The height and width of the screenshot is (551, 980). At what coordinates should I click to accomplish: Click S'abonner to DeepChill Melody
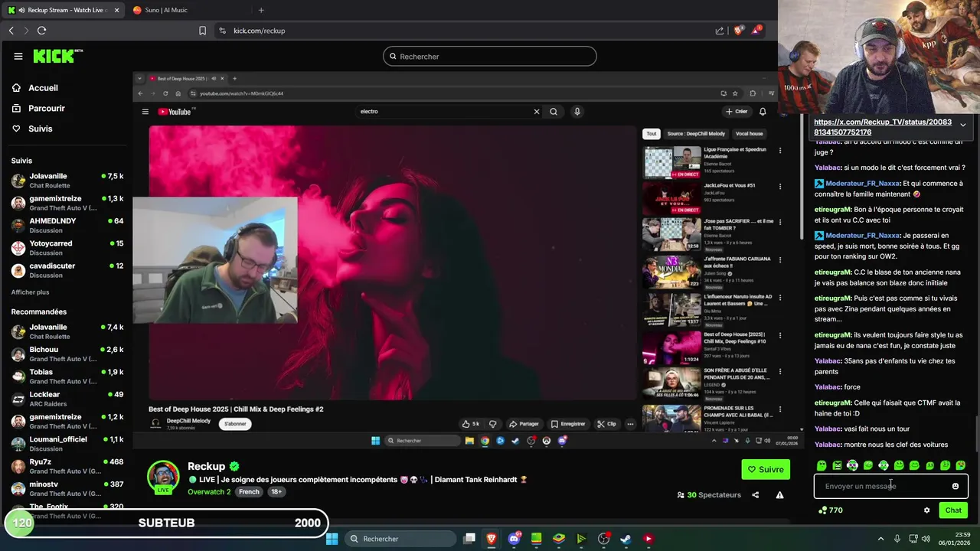[x=235, y=424]
